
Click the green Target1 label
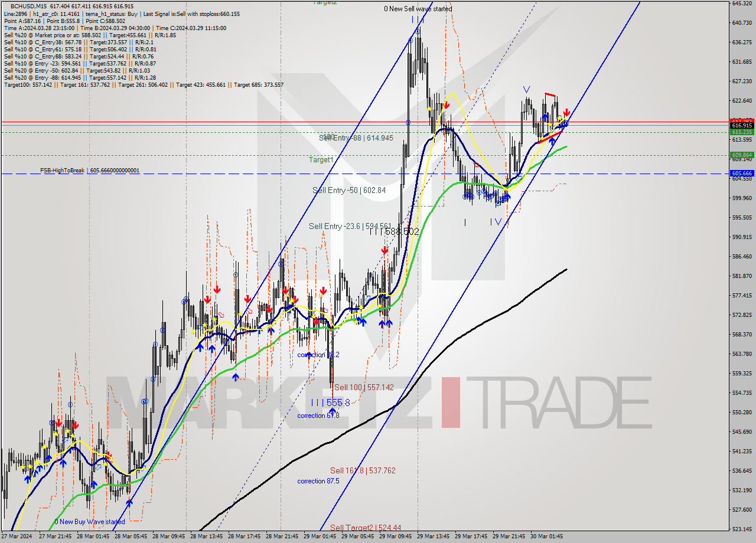pos(321,160)
